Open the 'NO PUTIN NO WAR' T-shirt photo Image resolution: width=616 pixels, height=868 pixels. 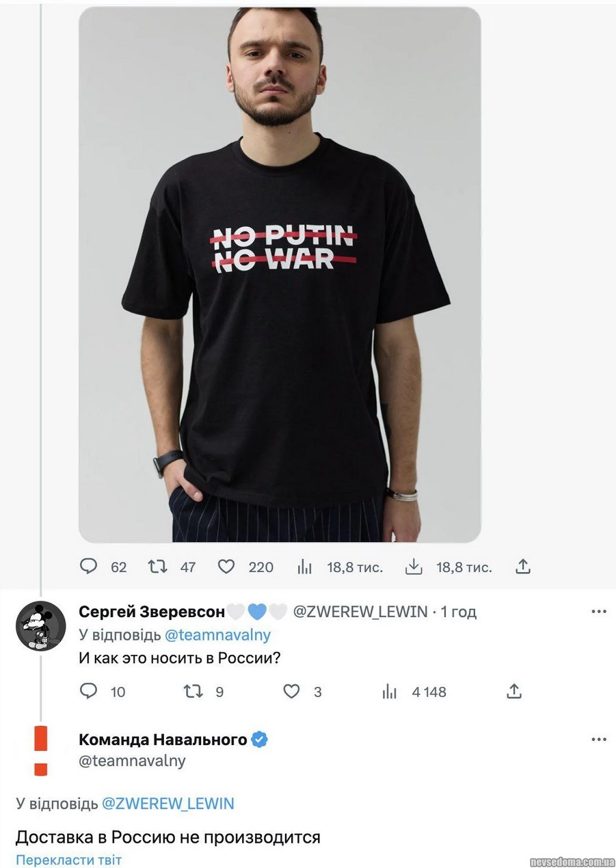tap(280, 273)
